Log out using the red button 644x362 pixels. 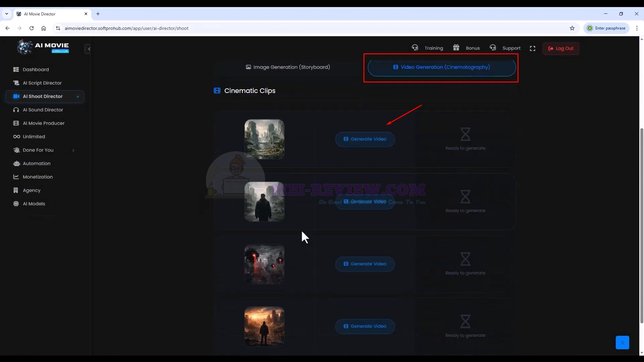561,48
